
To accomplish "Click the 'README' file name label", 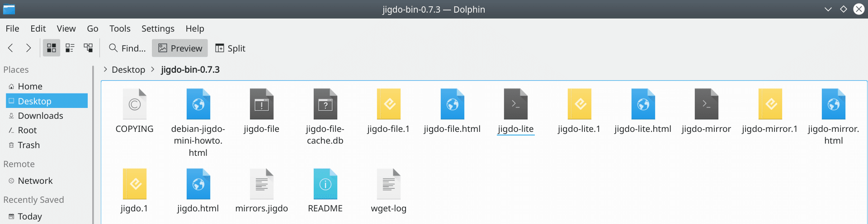I will coord(325,209).
